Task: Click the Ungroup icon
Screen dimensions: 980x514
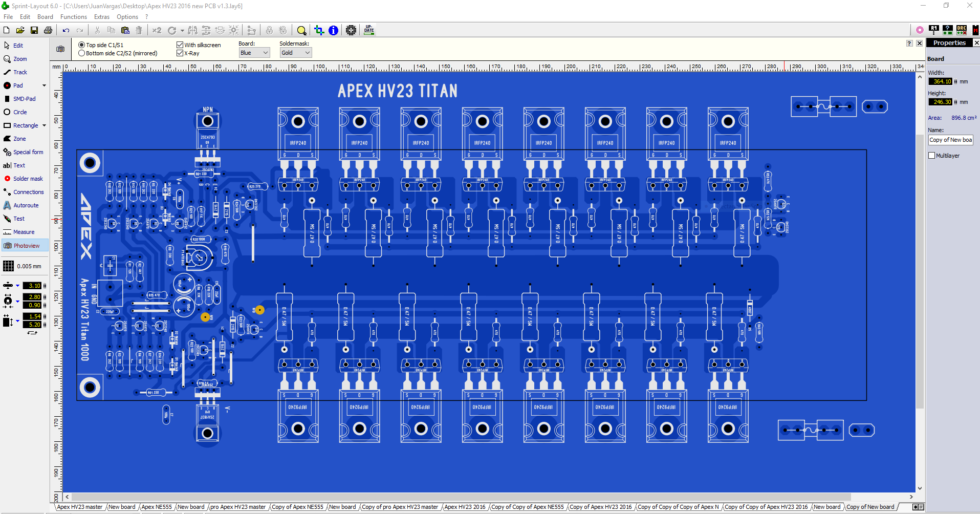Action: (283, 30)
